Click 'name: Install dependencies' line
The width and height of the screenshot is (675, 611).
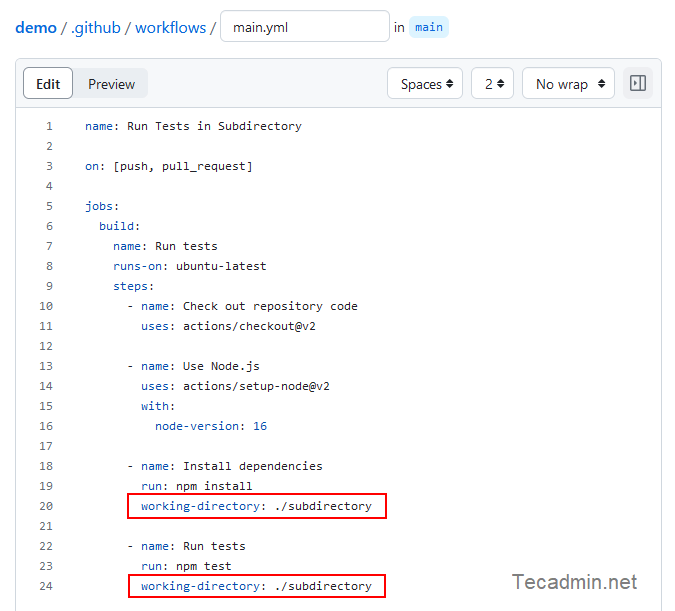pyautogui.click(x=225, y=466)
